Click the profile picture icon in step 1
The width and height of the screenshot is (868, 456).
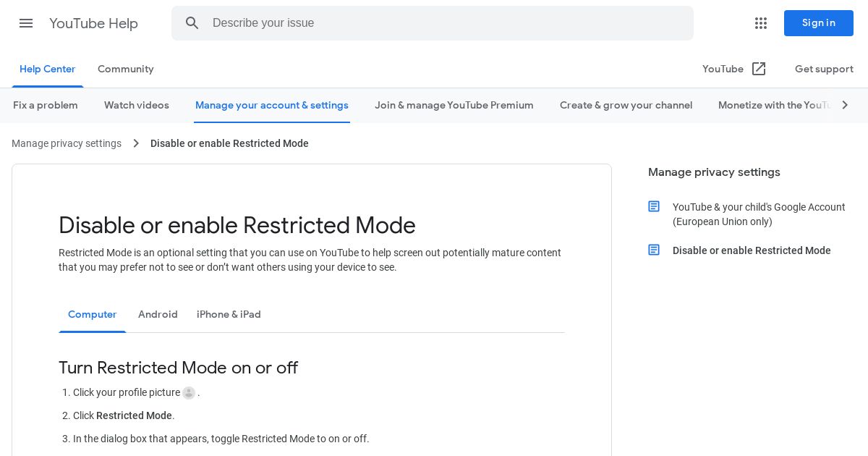tap(189, 392)
